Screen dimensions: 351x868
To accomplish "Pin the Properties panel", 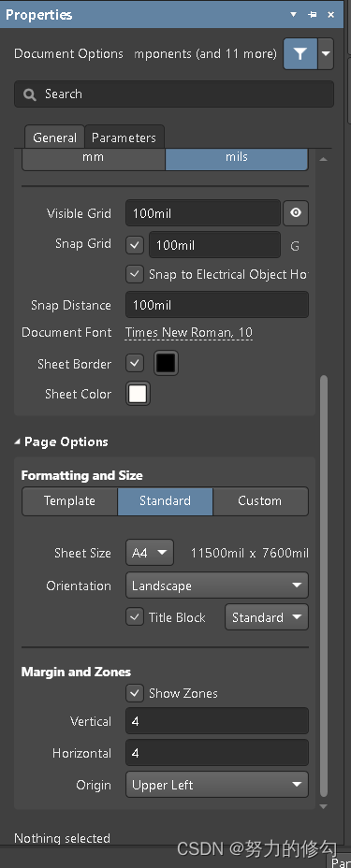I will pyautogui.click(x=313, y=14).
